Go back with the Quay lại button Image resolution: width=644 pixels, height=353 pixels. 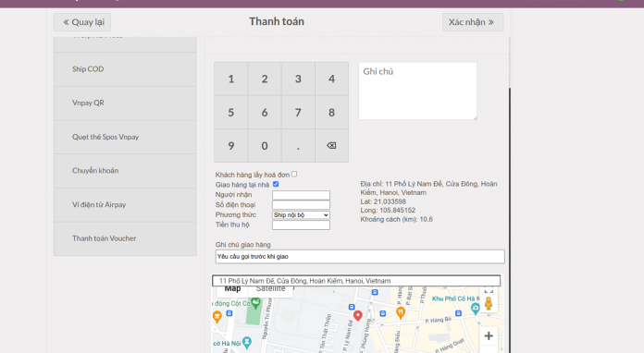coord(82,22)
